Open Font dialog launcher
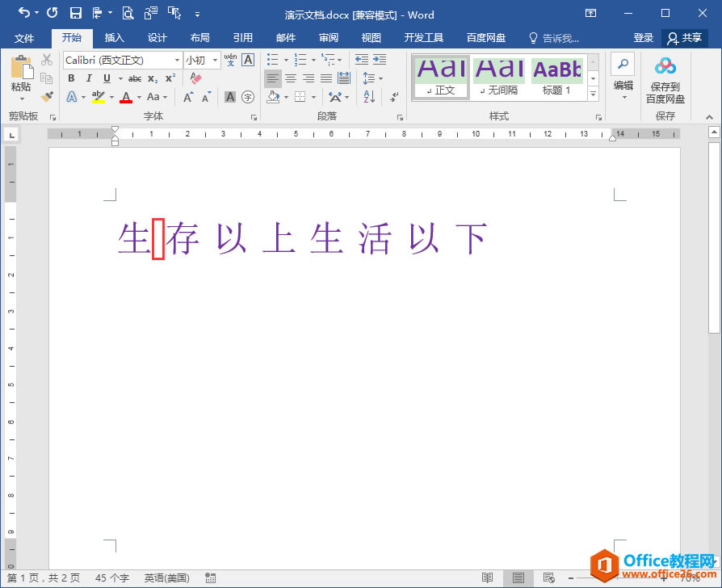The width and height of the screenshot is (722, 588). point(254,117)
